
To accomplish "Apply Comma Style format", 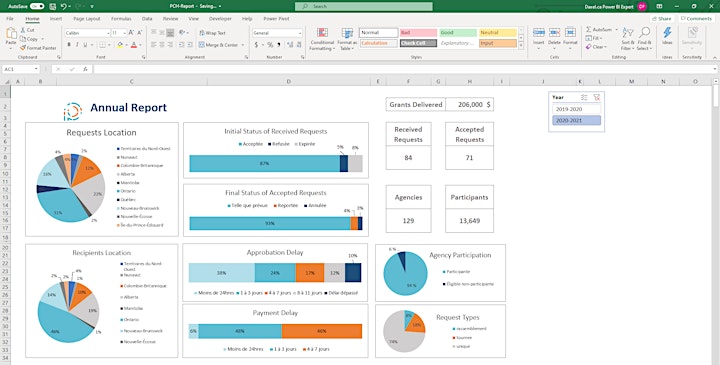I will click(278, 45).
